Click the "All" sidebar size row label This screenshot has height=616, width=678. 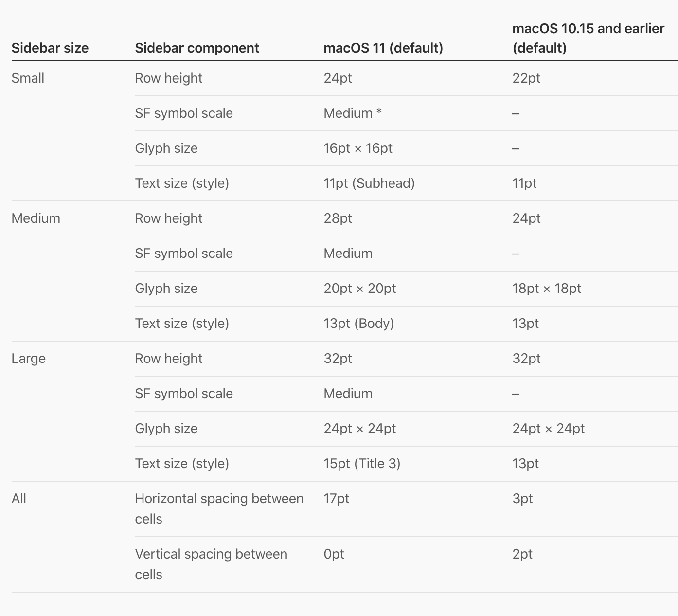(19, 498)
